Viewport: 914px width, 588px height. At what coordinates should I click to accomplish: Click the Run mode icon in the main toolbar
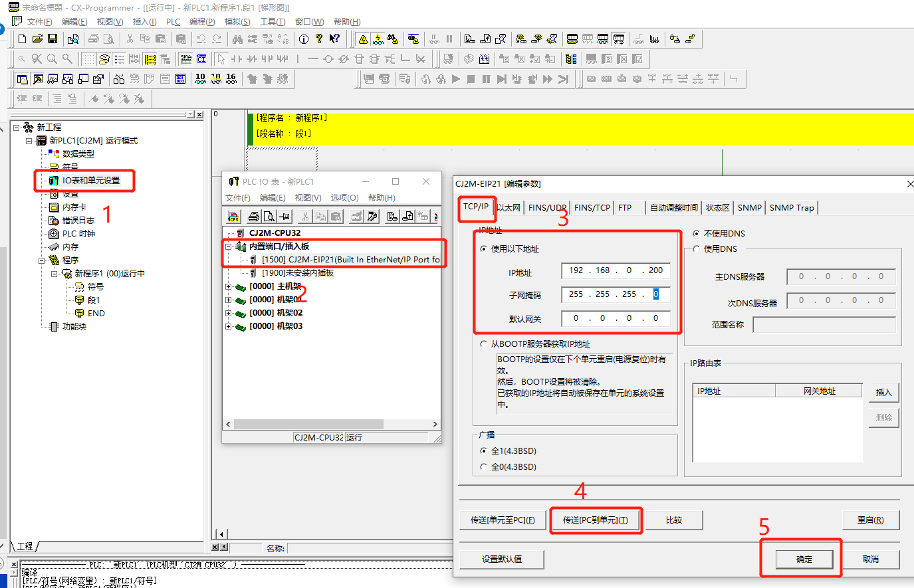[618, 39]
